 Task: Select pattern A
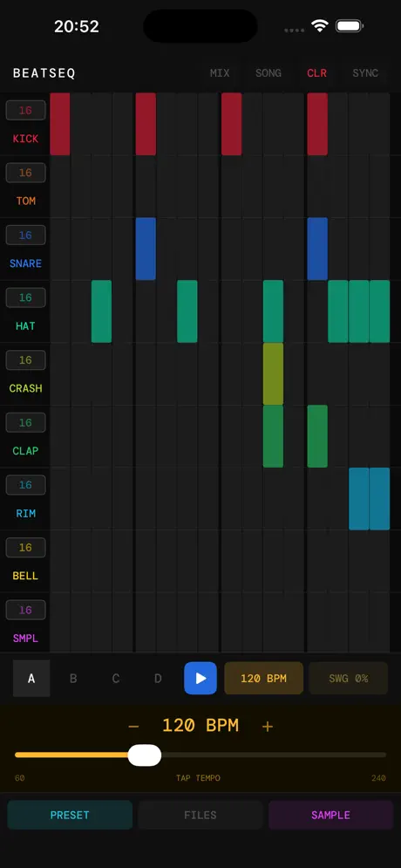point(31,678)
